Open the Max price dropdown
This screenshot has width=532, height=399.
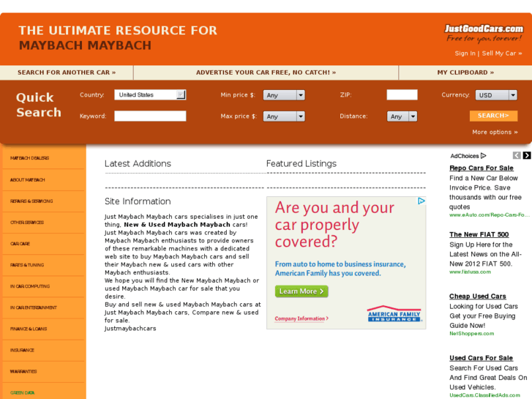coord(284,116)
